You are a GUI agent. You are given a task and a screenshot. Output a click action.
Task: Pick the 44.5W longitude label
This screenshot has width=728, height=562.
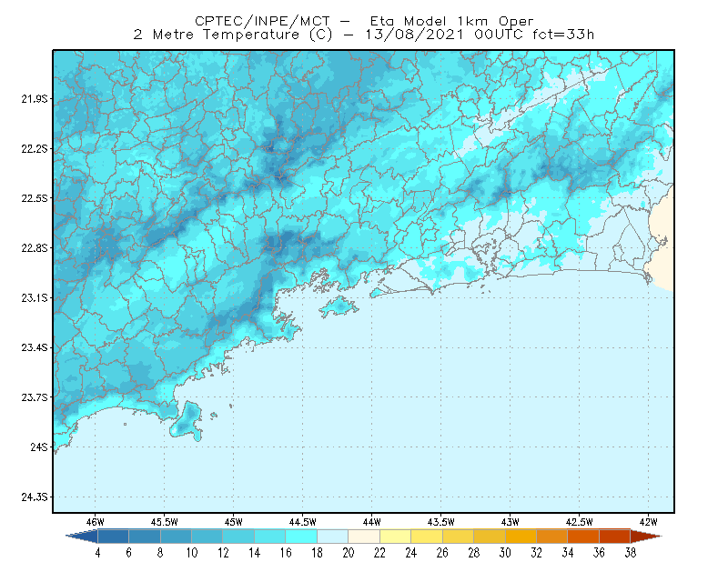[x=303, y=522]
